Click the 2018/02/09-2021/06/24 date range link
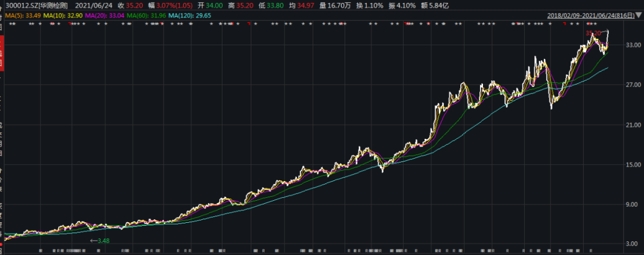This screenshot has height=255, width=644. [590, 15]
